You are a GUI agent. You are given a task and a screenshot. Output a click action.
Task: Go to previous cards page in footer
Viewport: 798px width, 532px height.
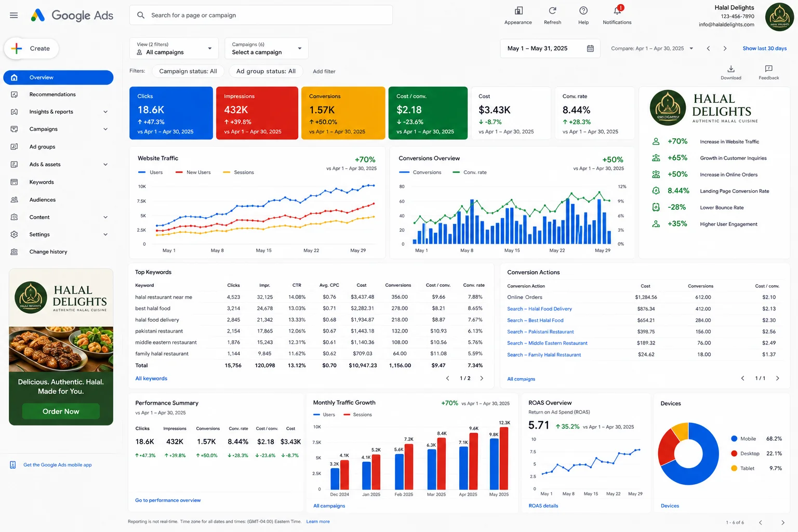(761, 523)
